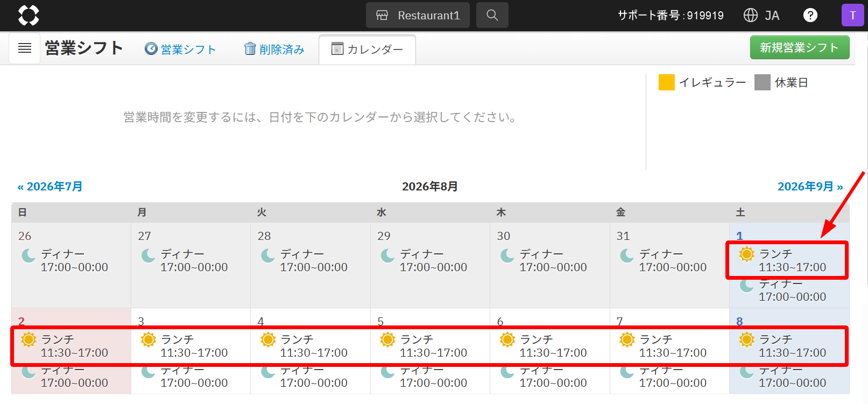
Task: Click the sun lunch icon on August 8
Action: [746, 339]
